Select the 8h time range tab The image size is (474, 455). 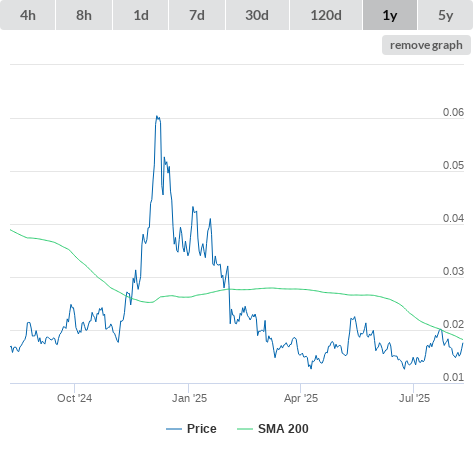(x=84, y=15)
